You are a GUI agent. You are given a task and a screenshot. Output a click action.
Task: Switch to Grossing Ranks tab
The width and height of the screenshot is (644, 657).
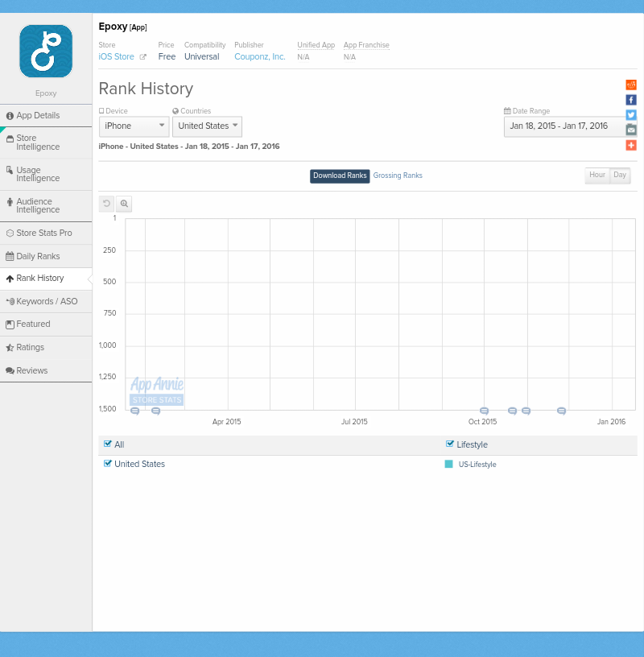tap(398, 176)
